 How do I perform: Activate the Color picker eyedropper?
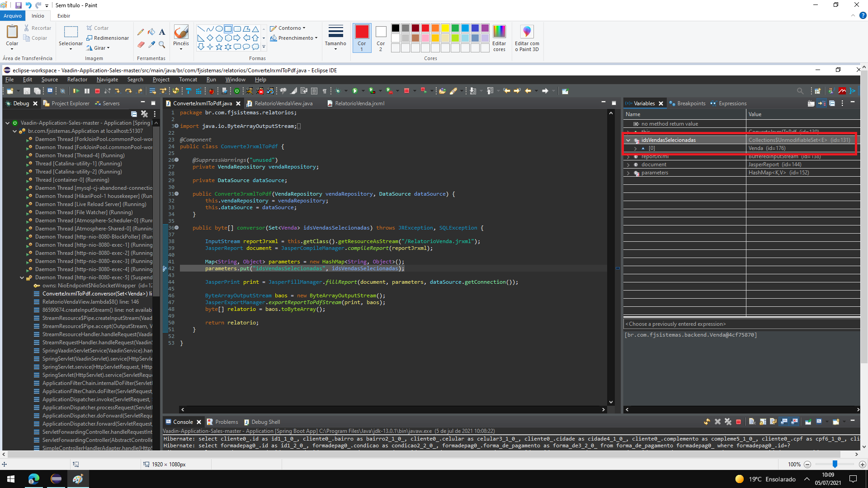point(151,44)
